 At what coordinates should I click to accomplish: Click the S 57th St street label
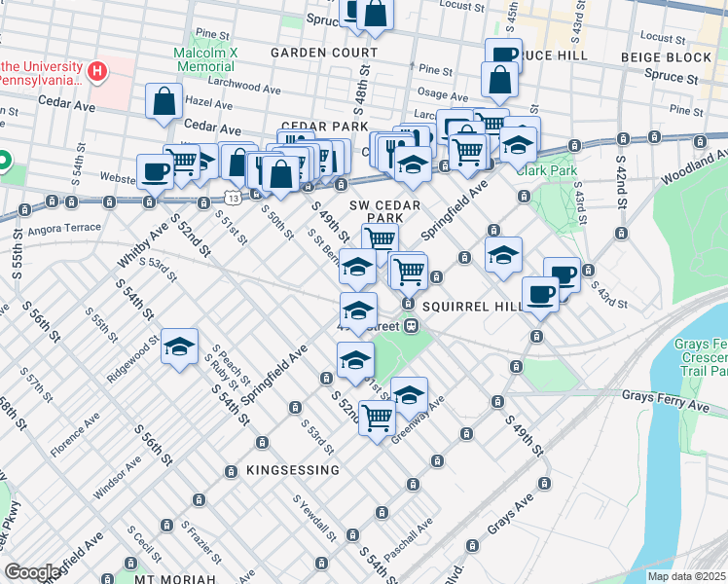point(36,385)
